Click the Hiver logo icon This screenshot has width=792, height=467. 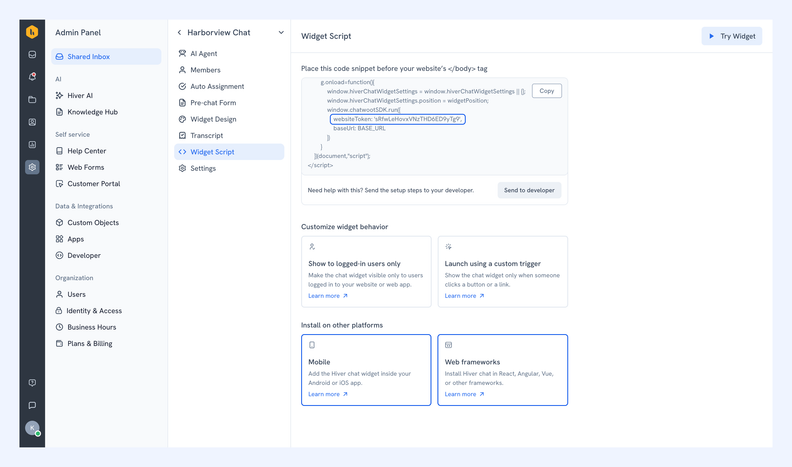click(32, 32)
